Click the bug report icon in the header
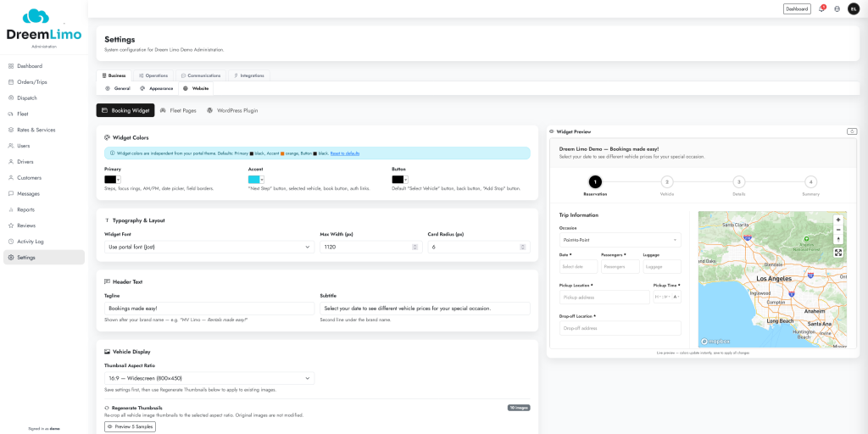Image resolution: width=868 pixels, height=434 pixels. click(x=837, y=8)
